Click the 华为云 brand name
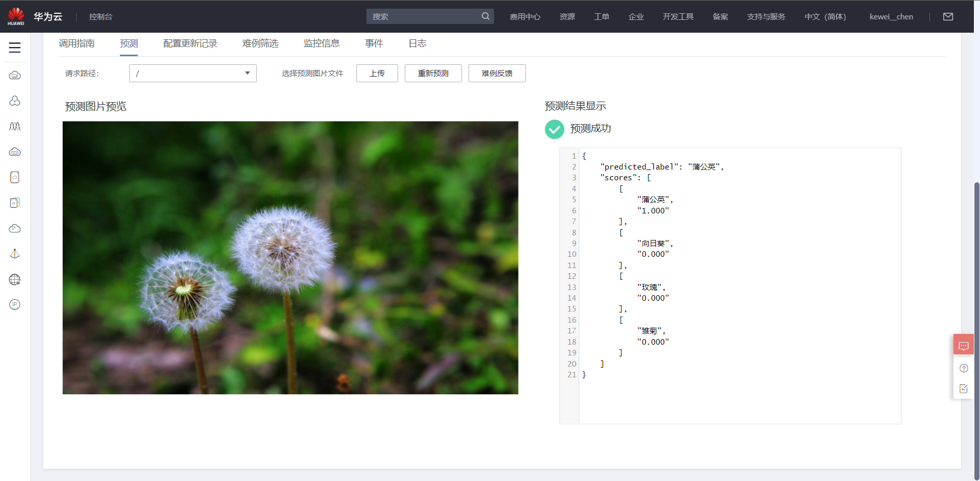 coord(48,17)
